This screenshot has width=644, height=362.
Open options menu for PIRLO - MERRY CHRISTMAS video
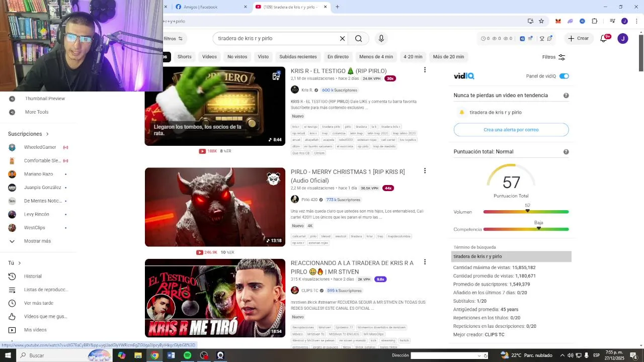coord(425,171)
